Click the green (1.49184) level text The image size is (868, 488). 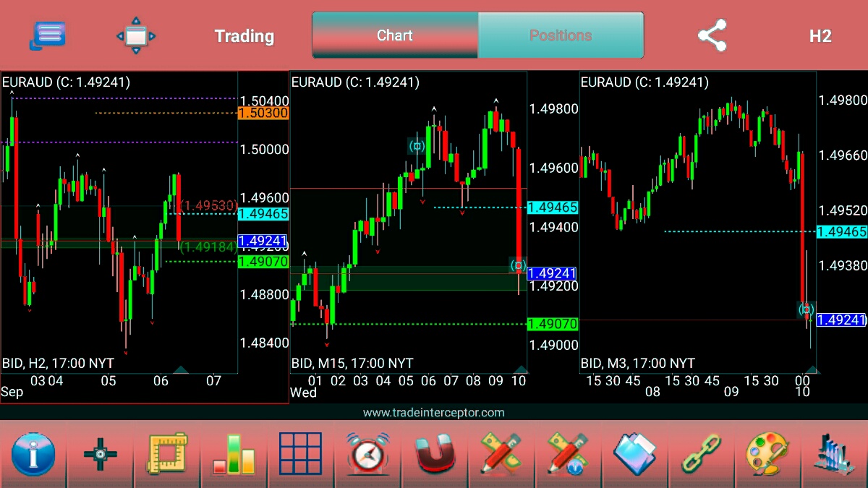click(x=208, y=247)
